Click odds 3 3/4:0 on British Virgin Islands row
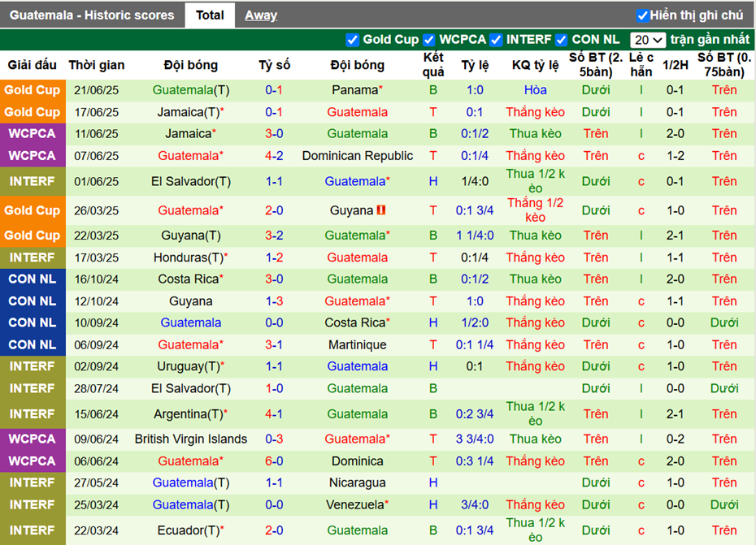 point(475,439)
